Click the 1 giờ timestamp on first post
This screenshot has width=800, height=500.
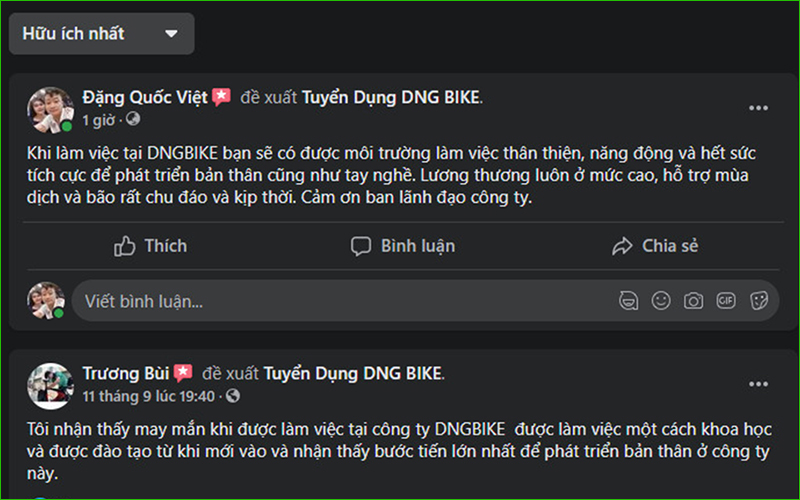click(98, 120)
